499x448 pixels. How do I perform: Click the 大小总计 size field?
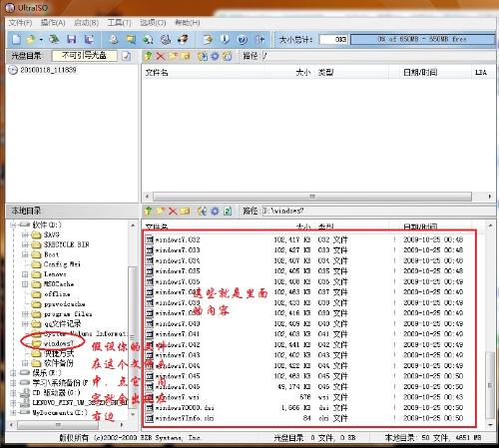(x=333, y=39)
